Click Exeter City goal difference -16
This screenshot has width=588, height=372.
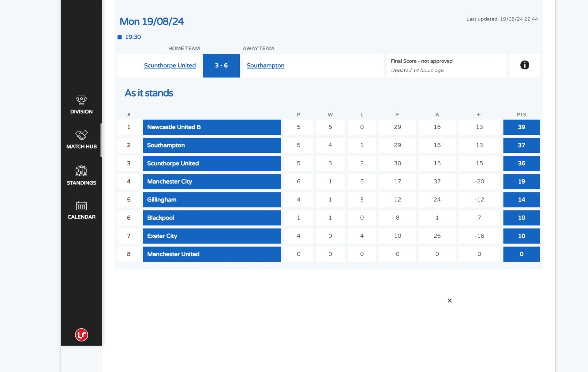(x=479, y=236)
